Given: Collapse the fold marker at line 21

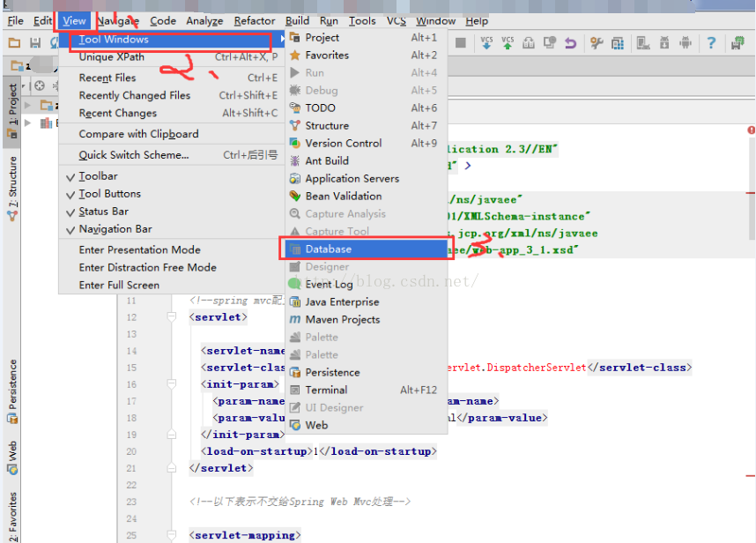Looking at the screenshot, I should [x=172, y=468].
